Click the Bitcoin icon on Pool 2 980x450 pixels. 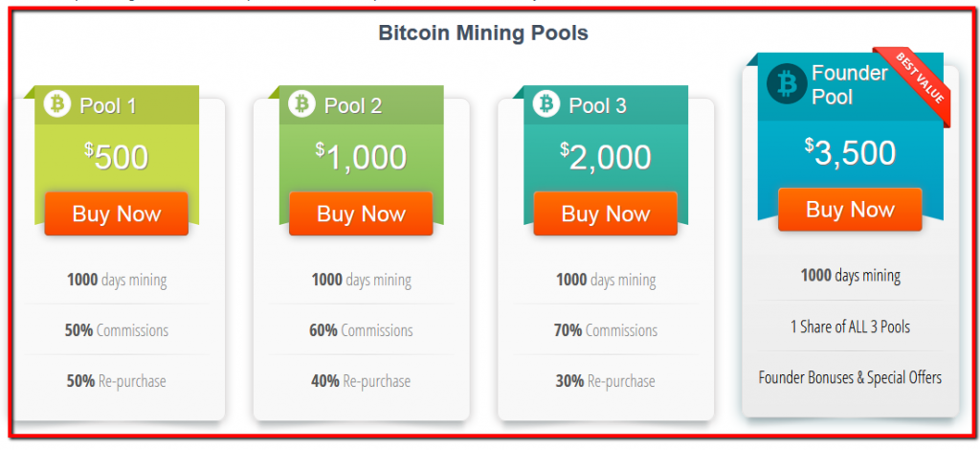pos(301,103)
